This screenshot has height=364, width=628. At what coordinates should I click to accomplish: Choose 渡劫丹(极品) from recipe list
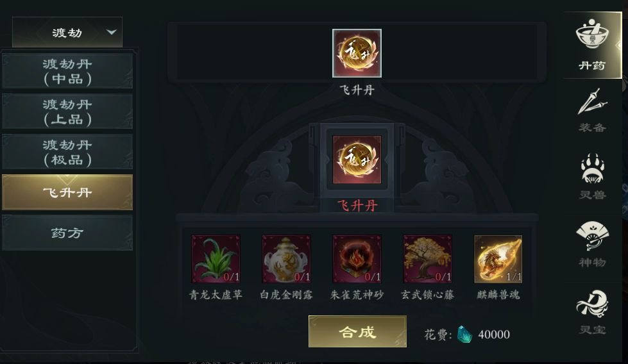point(67,152)
